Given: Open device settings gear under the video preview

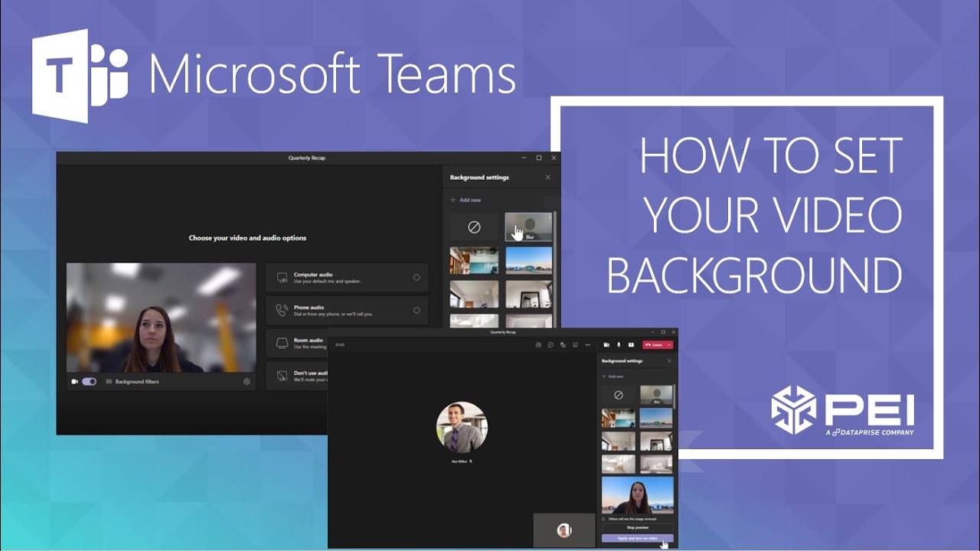Looking at the screenshot, I should click(247, 381).
